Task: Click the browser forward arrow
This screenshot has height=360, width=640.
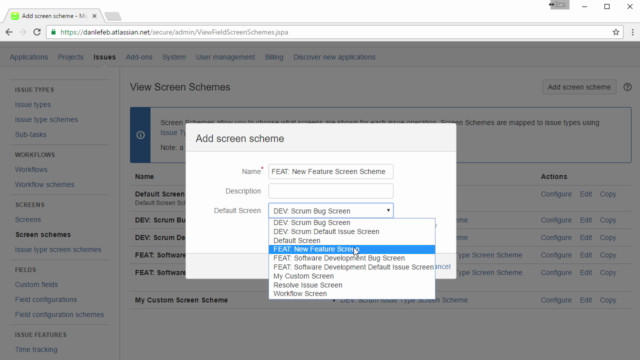Action: tap(23, 32)
